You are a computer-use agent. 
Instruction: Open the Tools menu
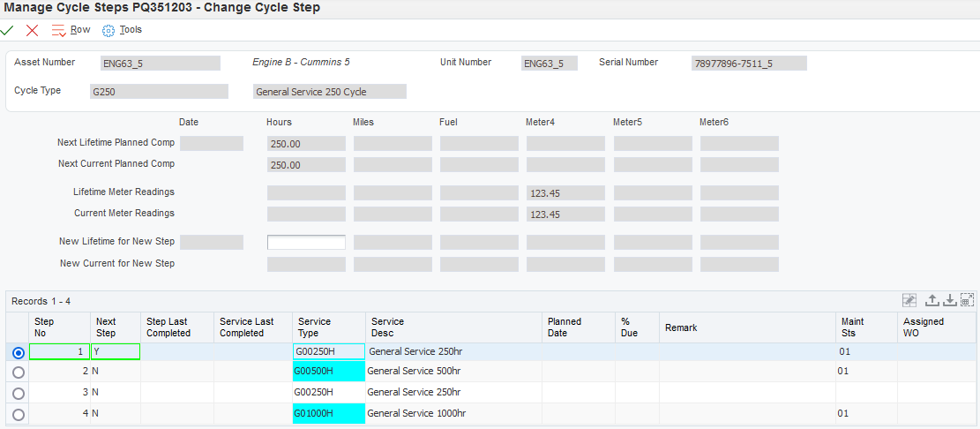[131, 30]
